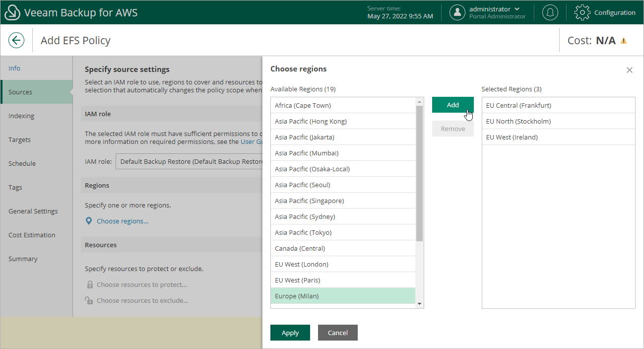The image size is (644, 349).
Task: Open the Targets wizard step
Action: click(x=19, y=140)
